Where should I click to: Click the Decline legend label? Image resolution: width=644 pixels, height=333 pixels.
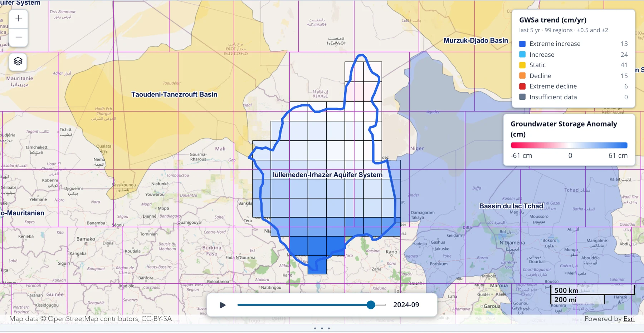point(540,76)
